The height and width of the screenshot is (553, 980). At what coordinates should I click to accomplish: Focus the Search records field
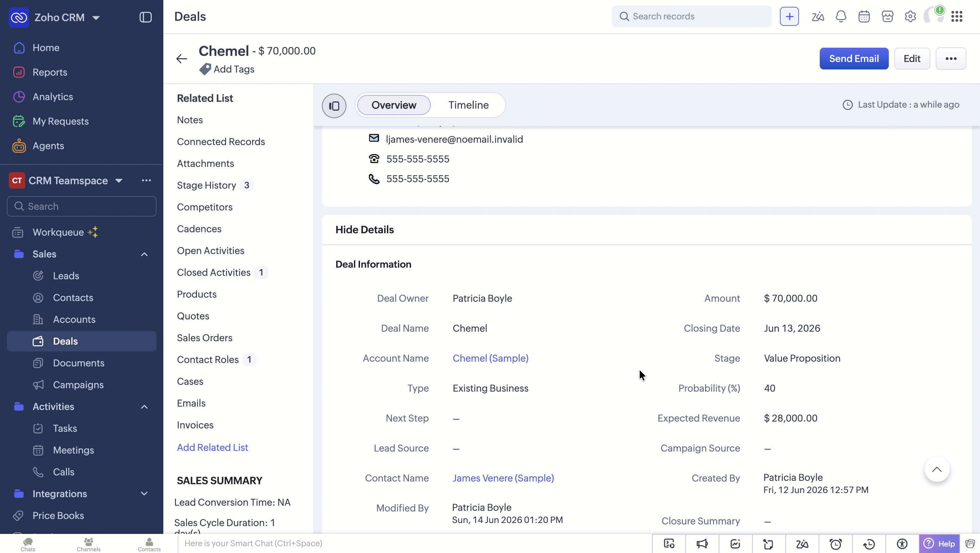691,16
